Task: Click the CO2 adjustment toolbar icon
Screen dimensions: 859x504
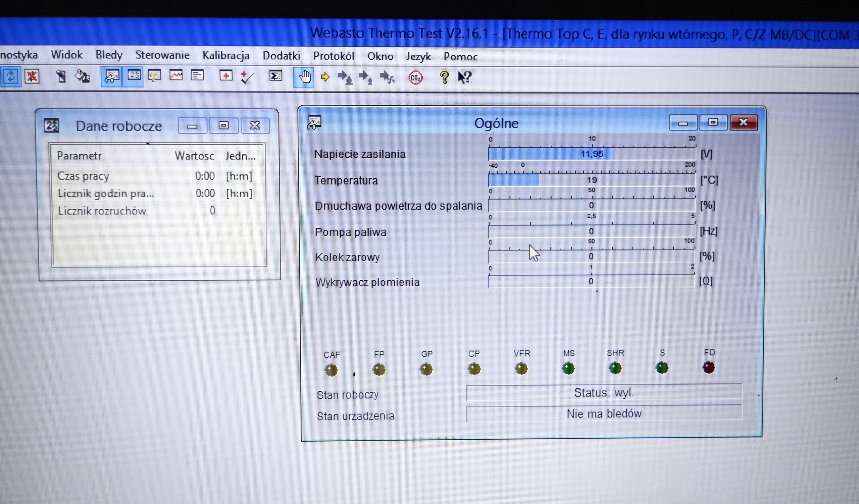Action: click(x=415, y=78)
